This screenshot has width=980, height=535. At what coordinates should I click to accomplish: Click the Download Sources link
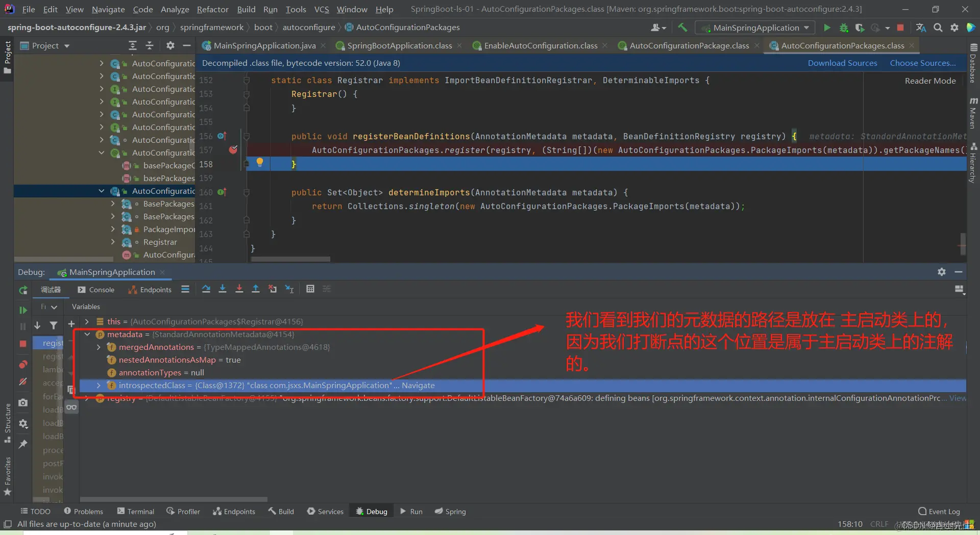point(842,63)
